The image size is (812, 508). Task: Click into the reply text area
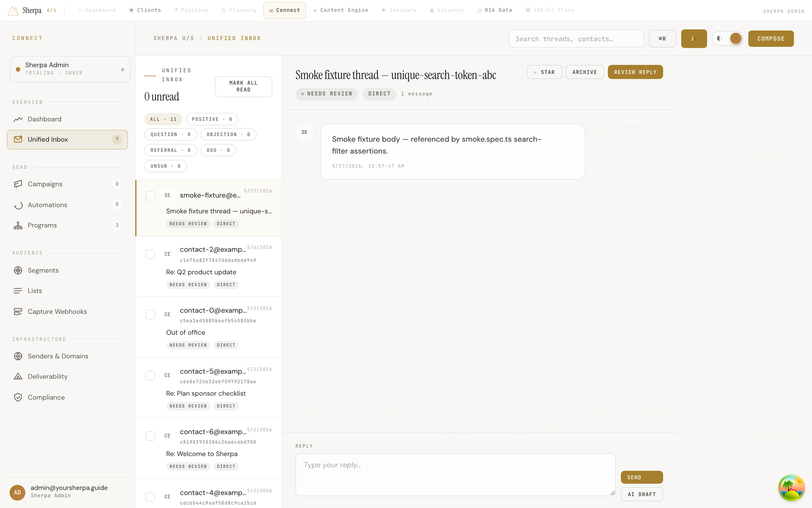pos(455,474)
